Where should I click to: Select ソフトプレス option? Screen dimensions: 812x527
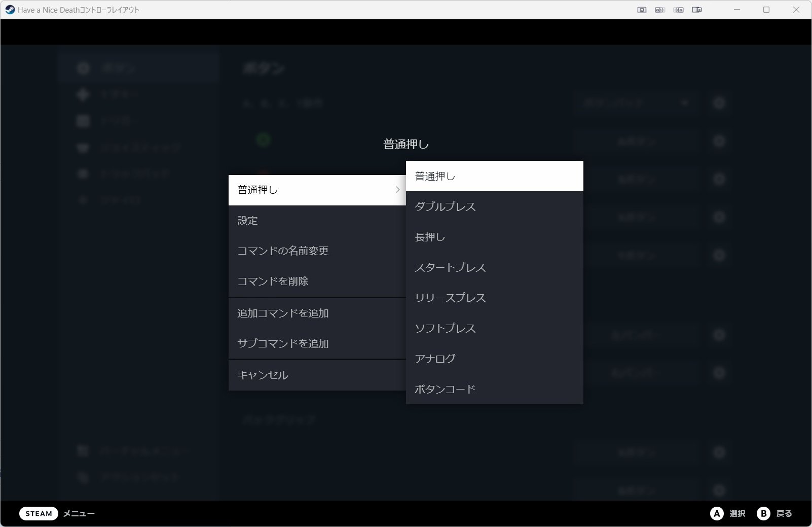pyautogui.click(x=494, y=328)
